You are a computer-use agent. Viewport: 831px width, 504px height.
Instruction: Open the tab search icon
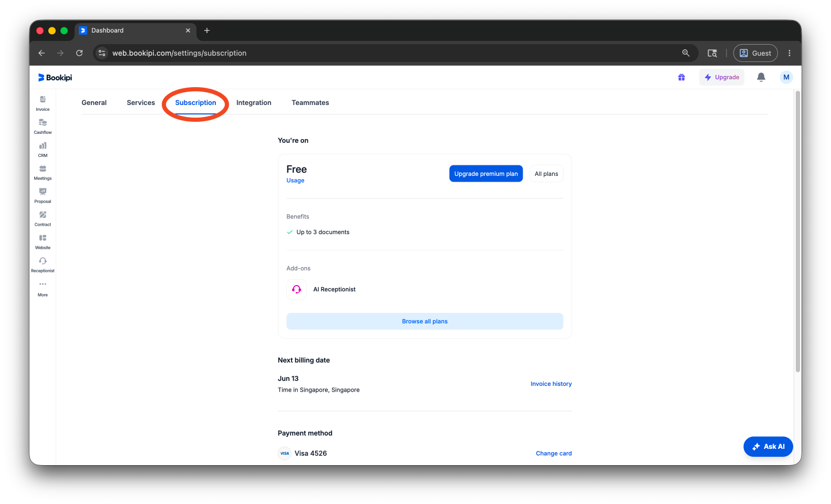(x=712, y=53)
